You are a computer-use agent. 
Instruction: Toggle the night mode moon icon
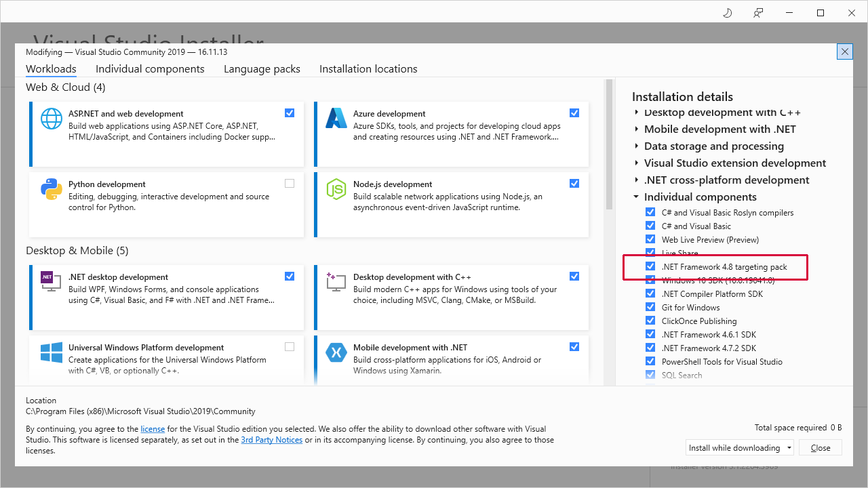pos(728,12)
